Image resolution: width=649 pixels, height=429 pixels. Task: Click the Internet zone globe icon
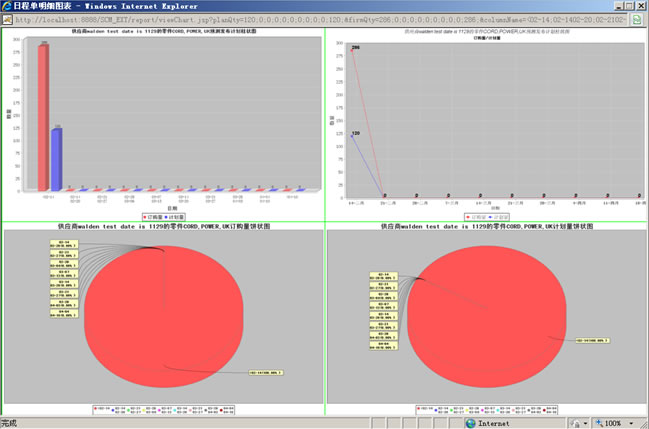point(470,423)
